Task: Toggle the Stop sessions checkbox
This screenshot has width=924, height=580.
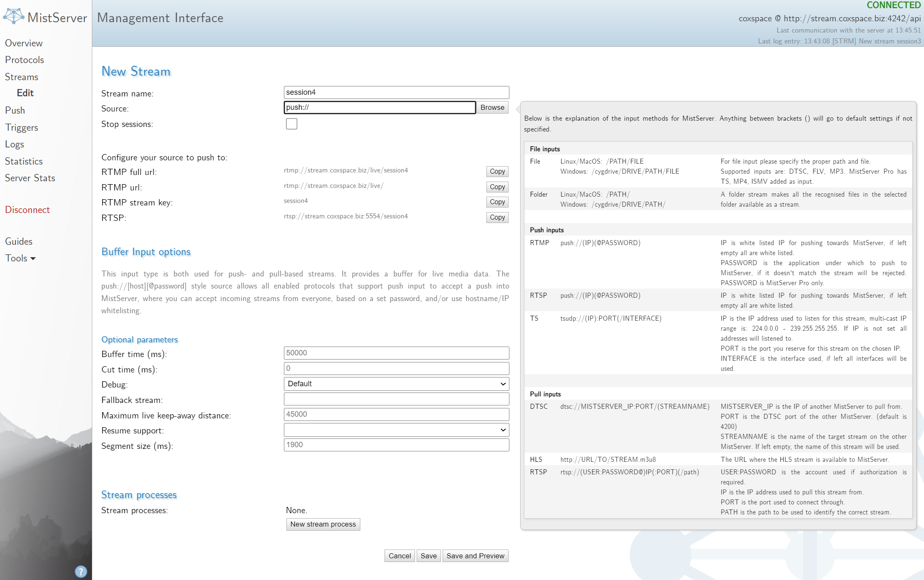Action: [291, 124]
